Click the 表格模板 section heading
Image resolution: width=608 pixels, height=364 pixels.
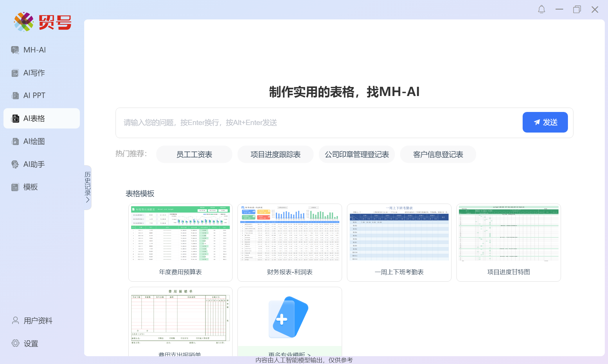coord(140,194)
